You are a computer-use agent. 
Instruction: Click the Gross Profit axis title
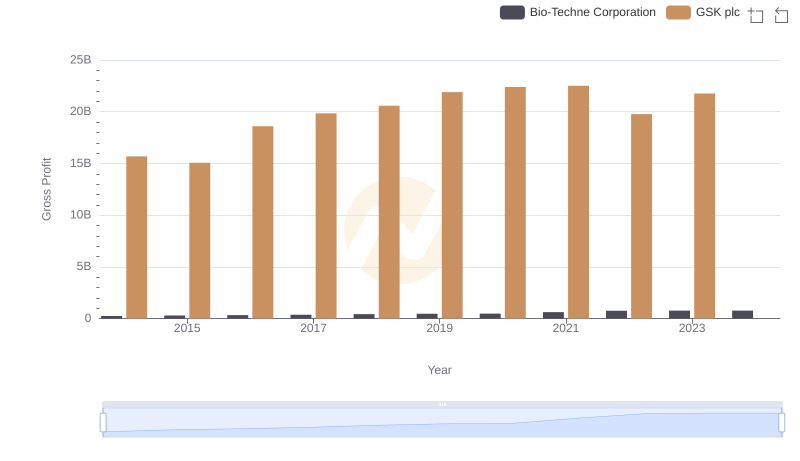pyautogui.click(x=46, y=189)
